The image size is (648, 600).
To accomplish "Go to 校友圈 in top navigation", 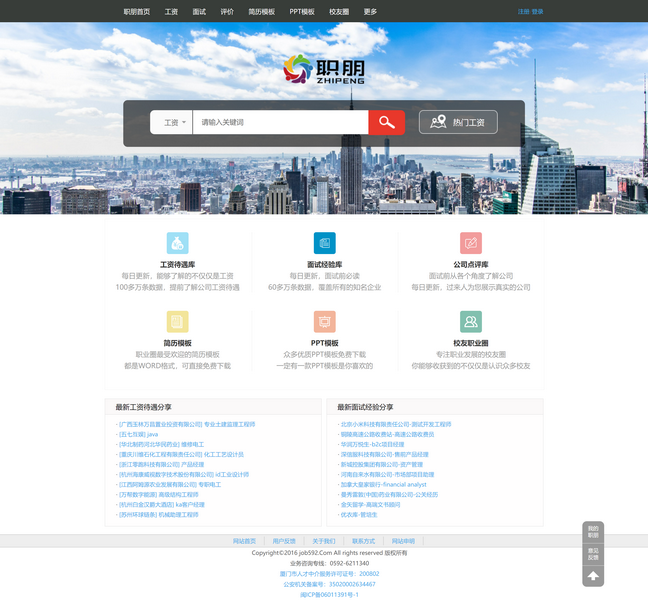I will [339, 12].
